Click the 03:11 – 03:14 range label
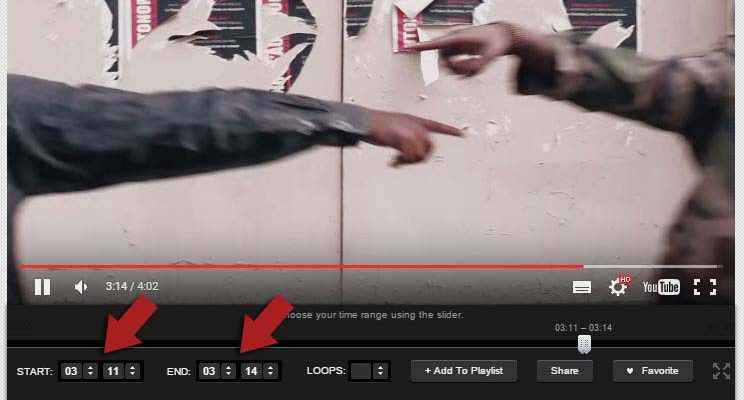744x400 pixels. pos(583,327)
